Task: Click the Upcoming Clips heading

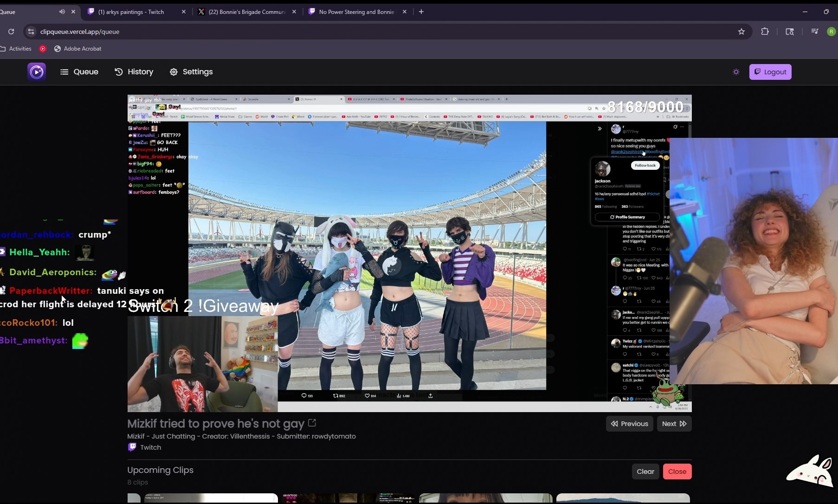Action: (x=161, y=470)
